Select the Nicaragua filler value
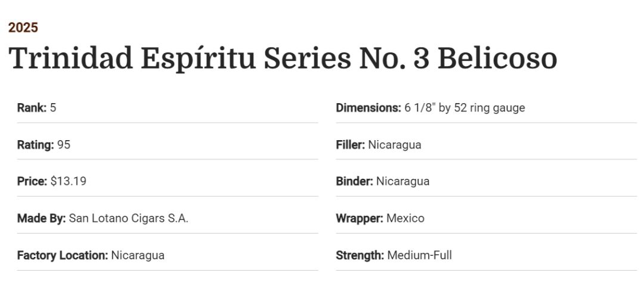This screenshot has width=644, height=282. 395,144
